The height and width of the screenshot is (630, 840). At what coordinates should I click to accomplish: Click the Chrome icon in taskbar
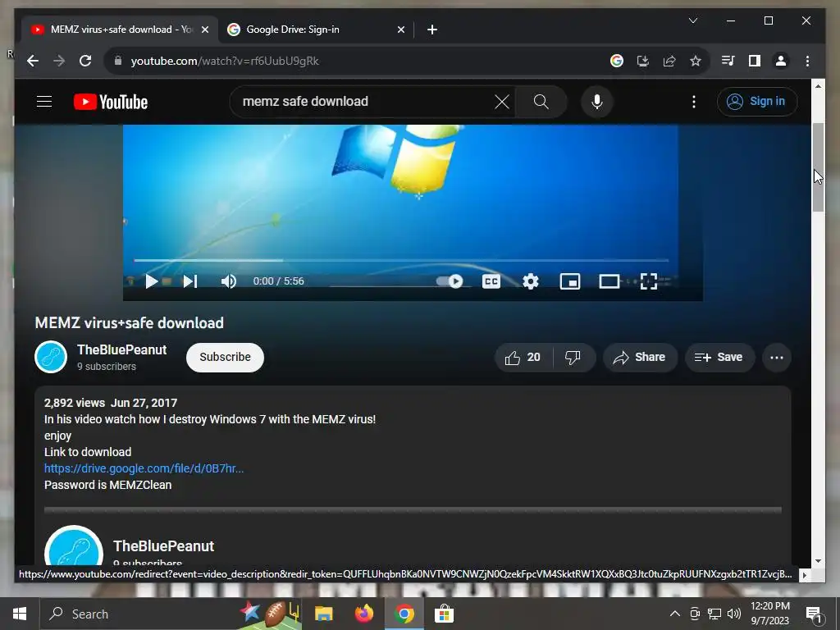tap(404, 614)
